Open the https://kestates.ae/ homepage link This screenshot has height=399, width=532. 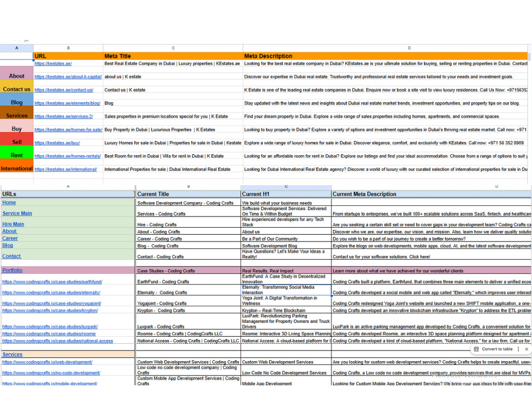point(53,63)
